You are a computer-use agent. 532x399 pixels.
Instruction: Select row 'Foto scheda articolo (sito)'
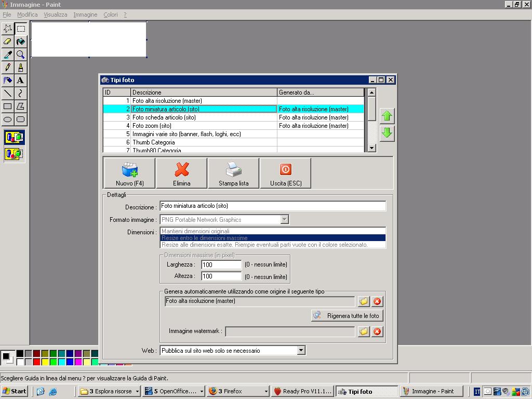(234, 117)
